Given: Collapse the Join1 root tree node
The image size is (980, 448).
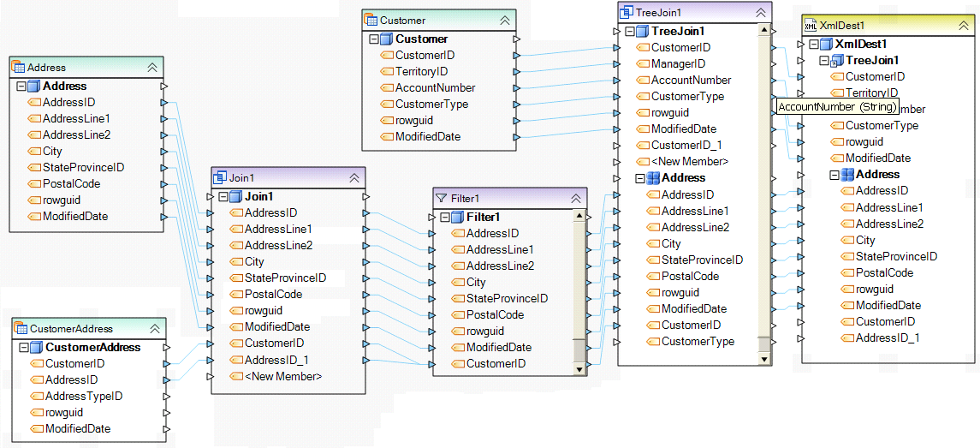Looking at the screenshot, I should point(224,197).
